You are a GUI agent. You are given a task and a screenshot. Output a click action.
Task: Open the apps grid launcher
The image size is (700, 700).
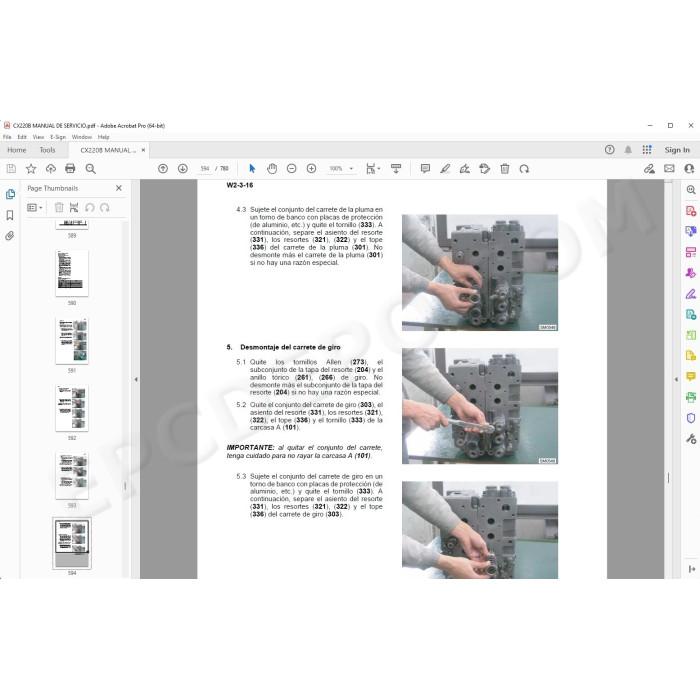coord(647,150)
